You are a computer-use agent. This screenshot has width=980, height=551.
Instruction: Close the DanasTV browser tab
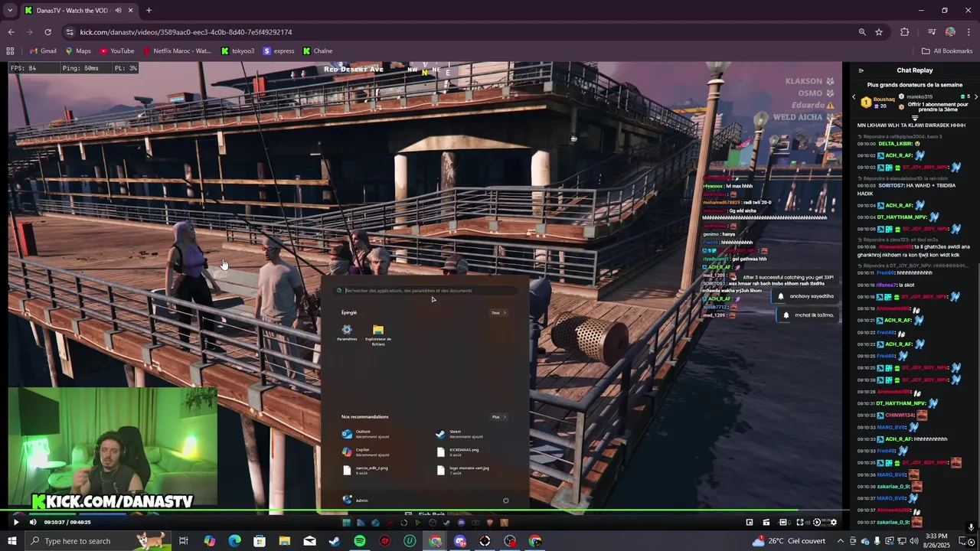pyautogui.click(x=131, y=11)
